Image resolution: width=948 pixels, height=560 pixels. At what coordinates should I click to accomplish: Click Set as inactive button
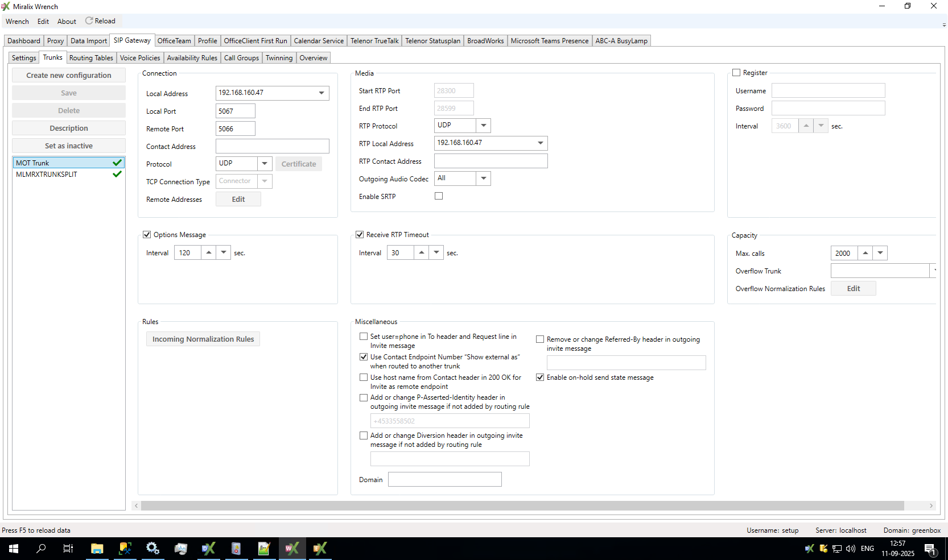pyautogui.click(x=69, y=146)
